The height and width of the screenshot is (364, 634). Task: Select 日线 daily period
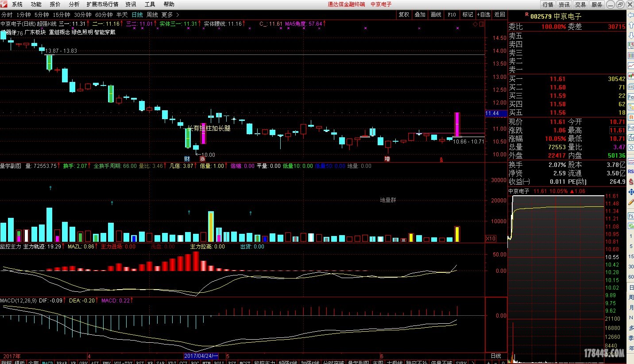coord(137,15)
